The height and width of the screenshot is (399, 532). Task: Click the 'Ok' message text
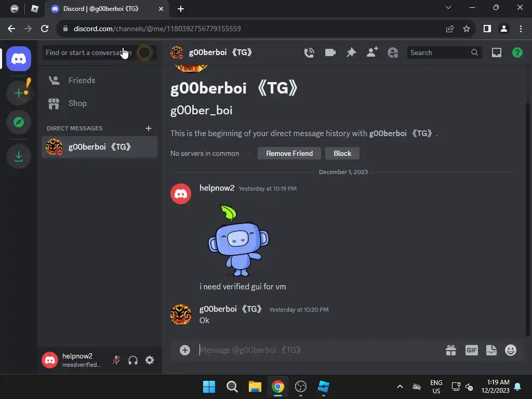pos(204,320)
